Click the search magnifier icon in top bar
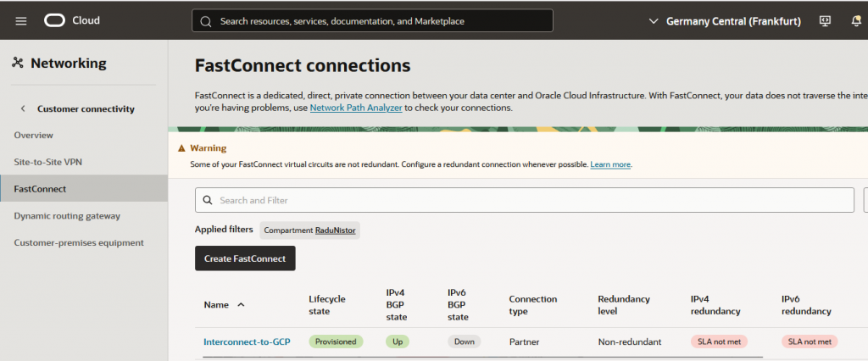This screenshot has height=361, width=868. pyautogui.click(x=204, y=21)
